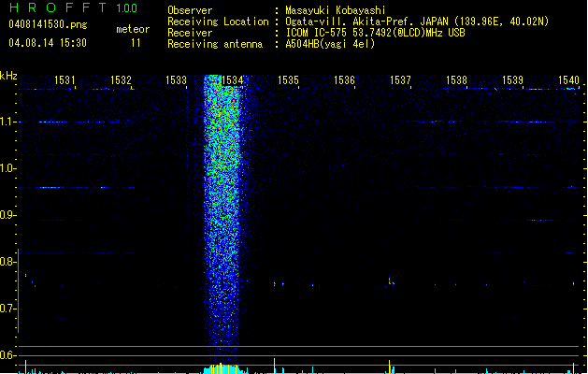Click the 1532 time axis marker
588x374 pixels.
click(122, 80)
